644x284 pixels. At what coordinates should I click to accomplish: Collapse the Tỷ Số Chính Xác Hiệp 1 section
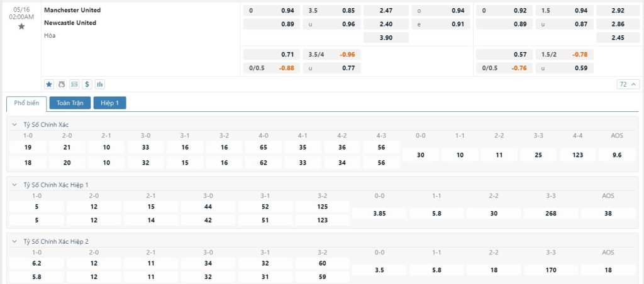[15, 185]
